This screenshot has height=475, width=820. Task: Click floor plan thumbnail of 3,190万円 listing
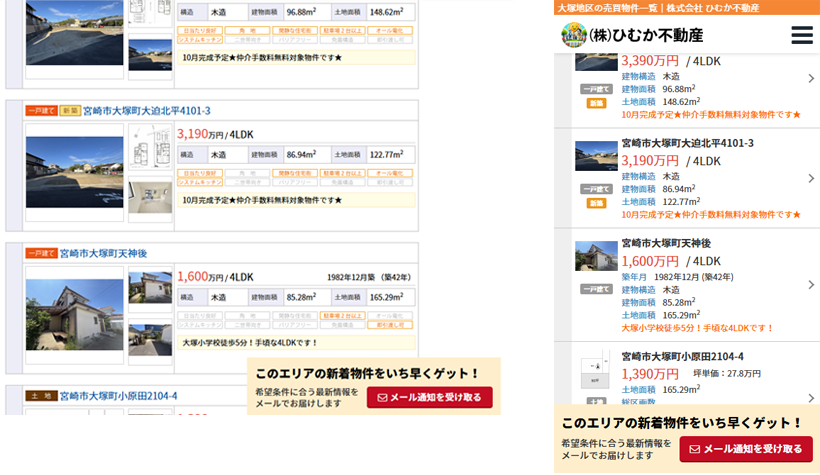click(x=150, y=146)
